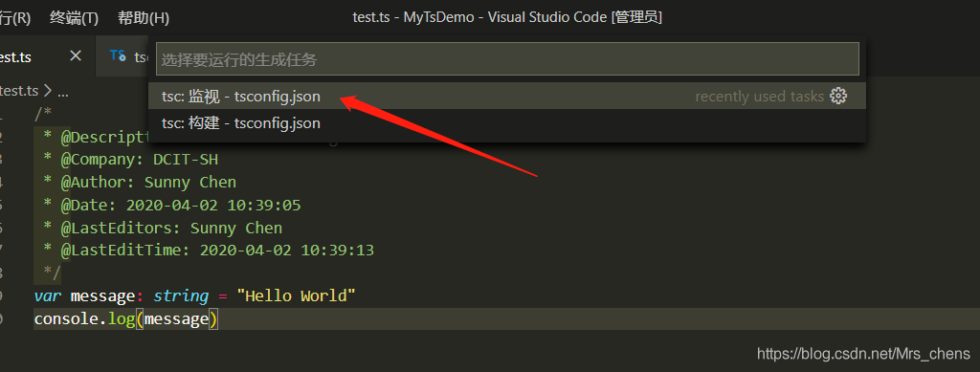This screenshot has width=980, height=372.
Task: Click the TypeScript file icon on the second tab
Action: click(x=118, y=55)
